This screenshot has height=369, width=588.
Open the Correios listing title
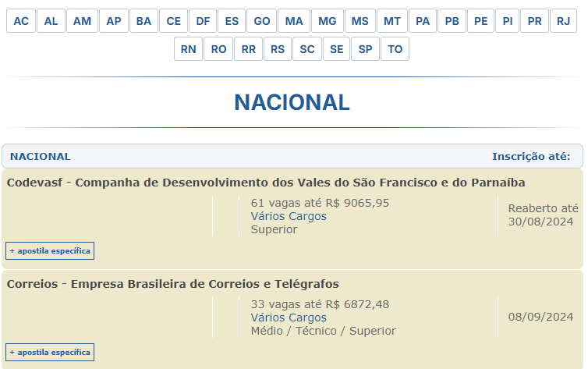[x=173, y=284]
